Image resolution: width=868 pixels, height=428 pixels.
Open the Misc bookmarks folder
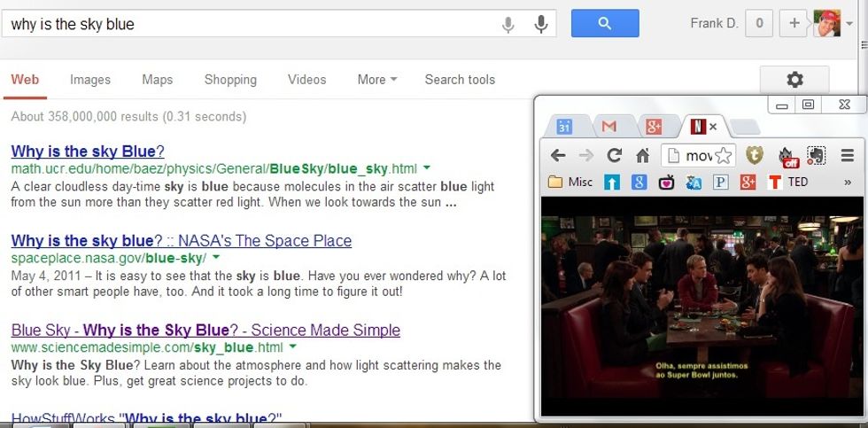pos(570,182)
